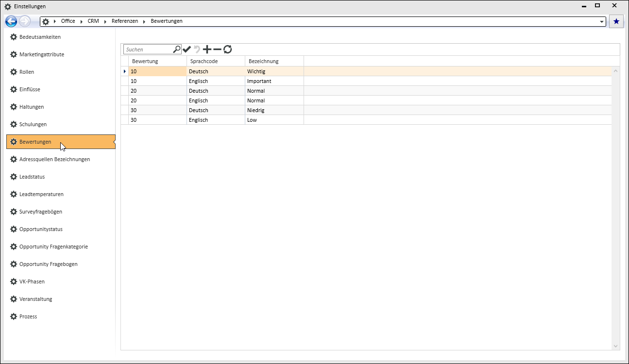629x364 pixels.
Task: Click the gear icon in breadcrumb bar
Action: (x=46, y=21)
